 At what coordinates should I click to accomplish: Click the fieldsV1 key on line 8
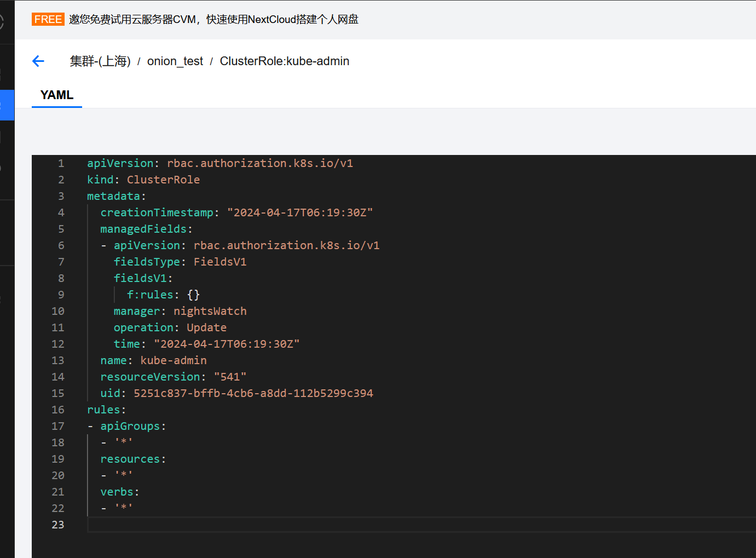140,278
